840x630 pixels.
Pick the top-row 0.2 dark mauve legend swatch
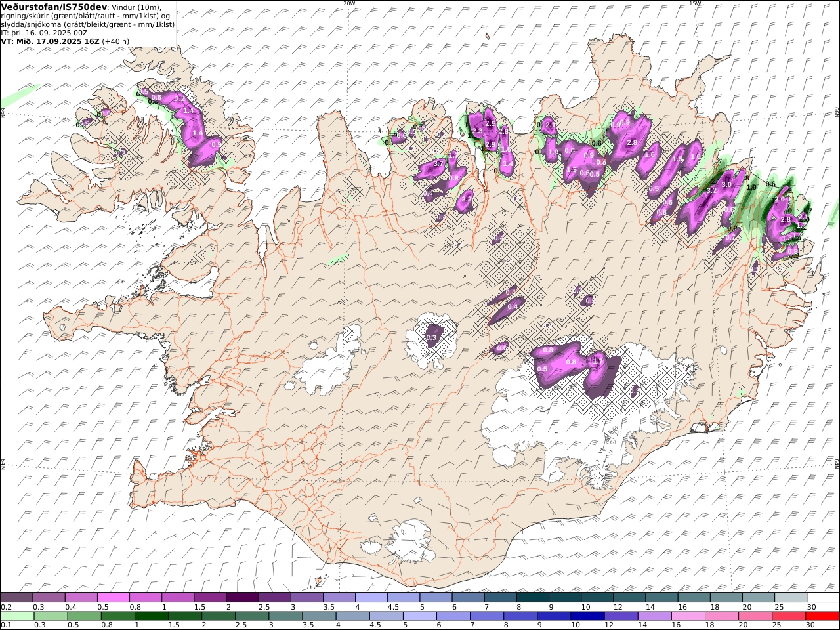click(x=16, y=597)
